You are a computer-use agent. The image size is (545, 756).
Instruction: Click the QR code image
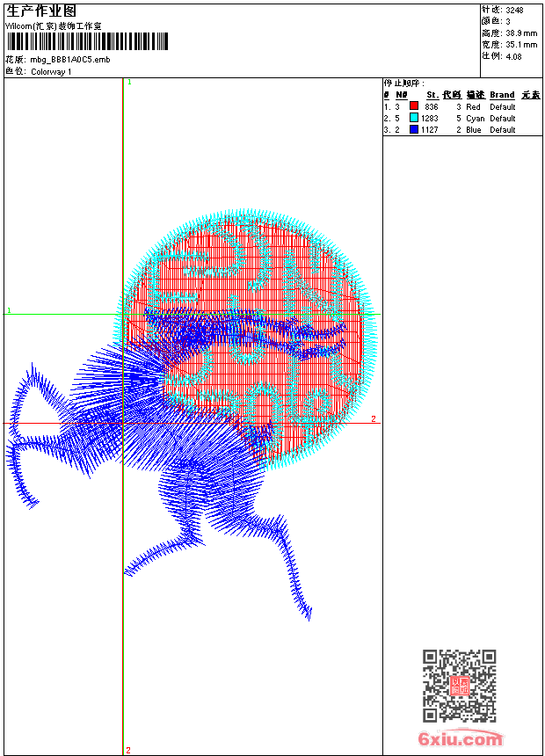pyautogui.click(x=460, y=686)
